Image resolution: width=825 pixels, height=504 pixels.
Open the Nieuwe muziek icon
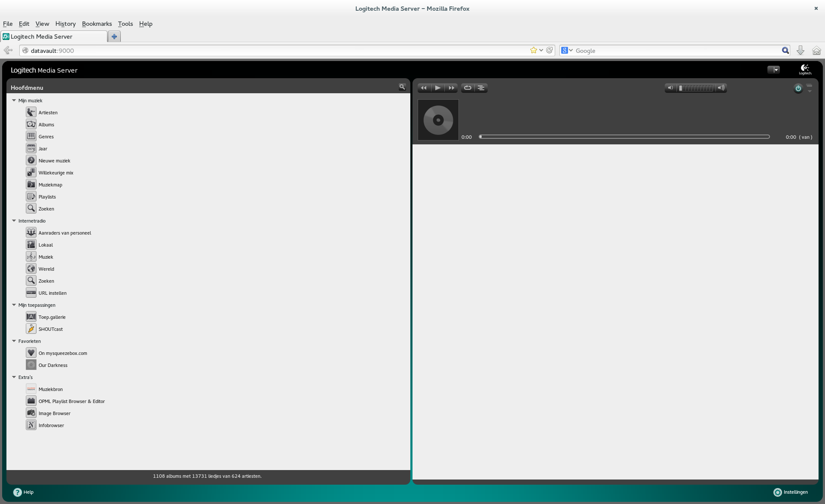[31, 160]
